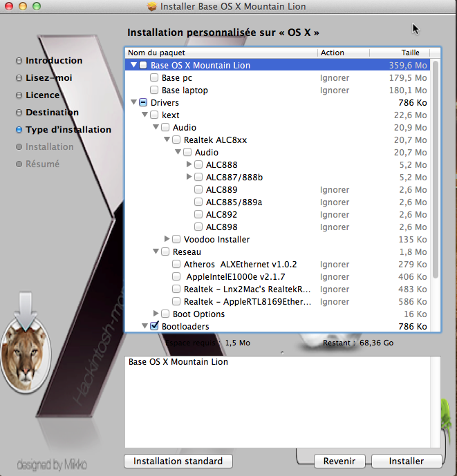The image size is (457, 476).
Task: Click the Action column header
Action: coord(344,53)
